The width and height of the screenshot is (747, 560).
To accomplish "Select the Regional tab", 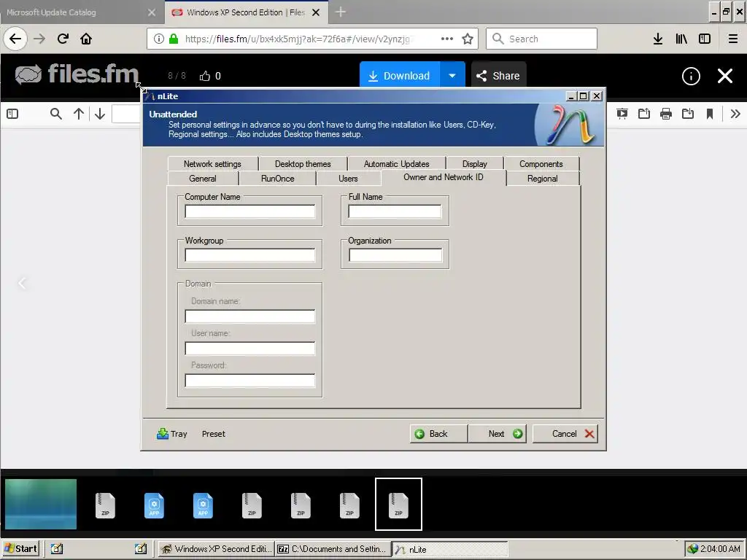I will pyautogui.click(x=542, y=178).
